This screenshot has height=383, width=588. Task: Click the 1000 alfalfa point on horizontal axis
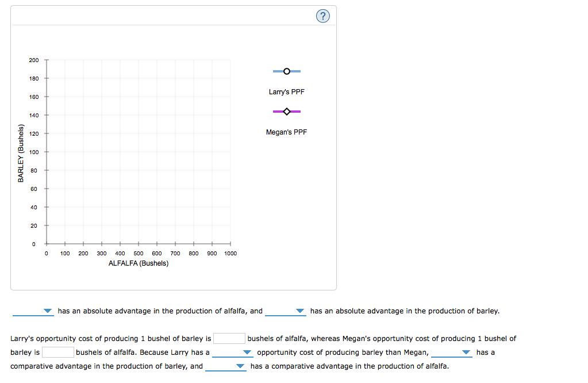click(230, 244)
